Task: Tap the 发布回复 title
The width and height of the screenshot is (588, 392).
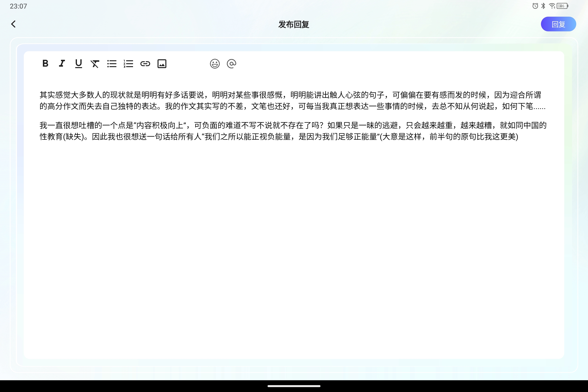Action: 294,24
